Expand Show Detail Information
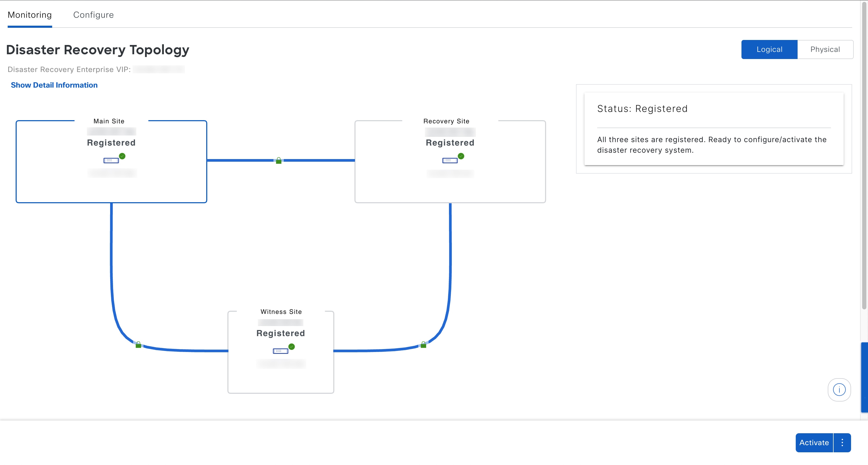 click(x=54, y=85)
